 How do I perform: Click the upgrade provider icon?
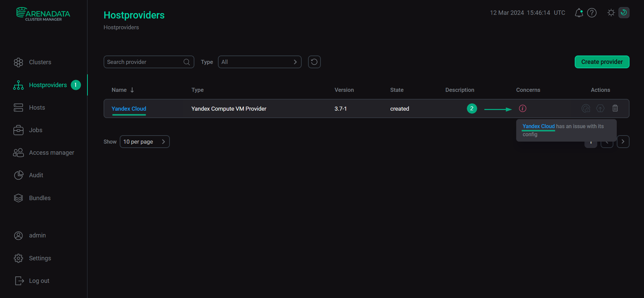tap(600, 108)
